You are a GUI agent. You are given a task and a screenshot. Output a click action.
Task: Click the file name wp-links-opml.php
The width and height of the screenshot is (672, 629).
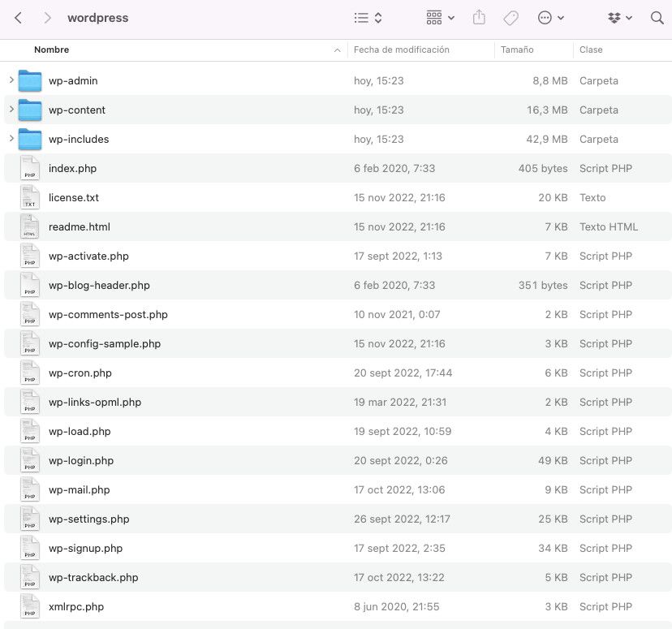[95, 403]
